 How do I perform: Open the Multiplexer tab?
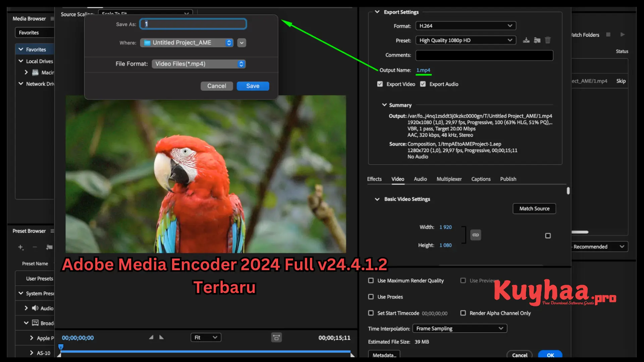449,179
